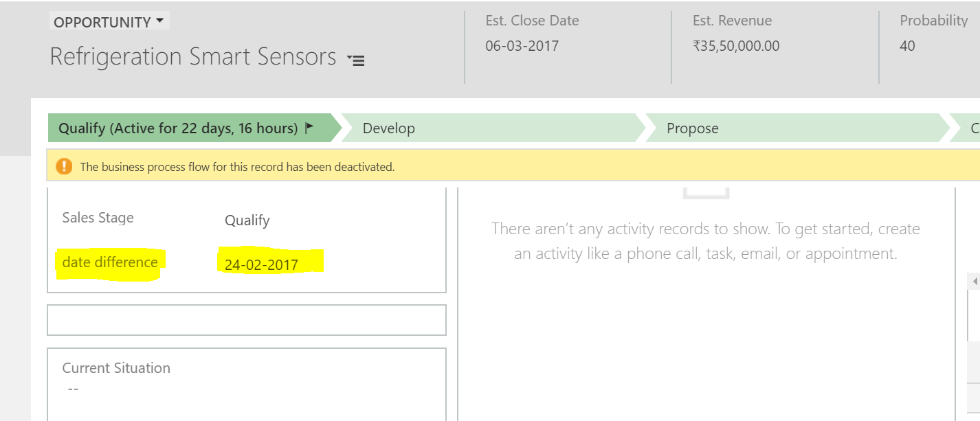Image resolution: width=980 pixels, height=421 pixels.
Task: Click the Current Situation empty value
Action: (x=74, y=389)
